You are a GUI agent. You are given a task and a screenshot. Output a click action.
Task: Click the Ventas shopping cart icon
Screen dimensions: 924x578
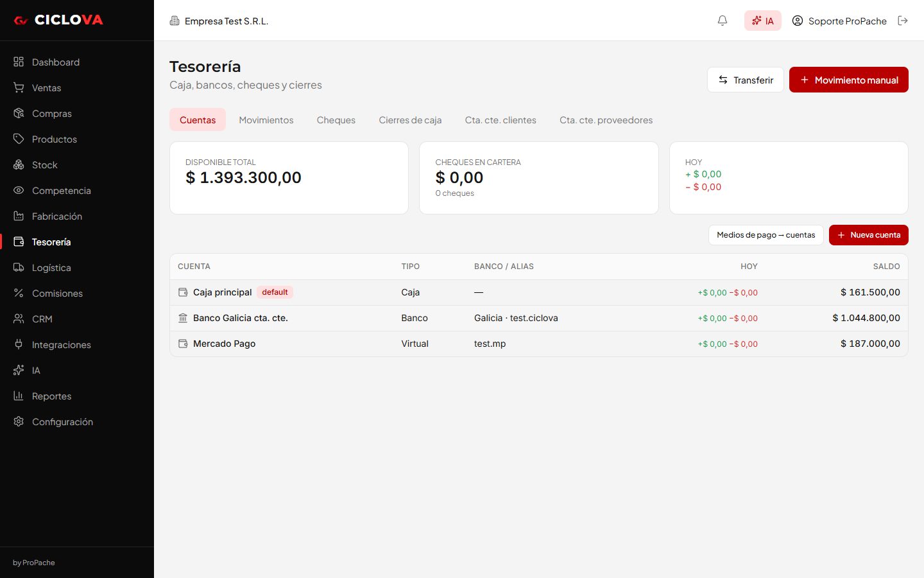tap(19, 87)
